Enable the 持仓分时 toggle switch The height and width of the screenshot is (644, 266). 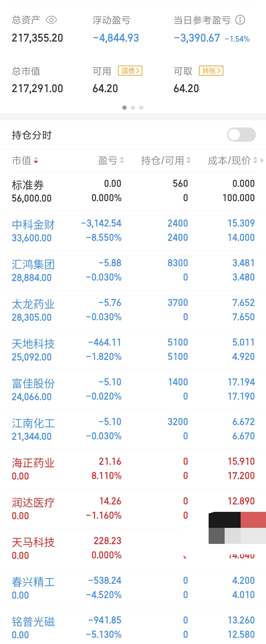(x=241, y=135)
